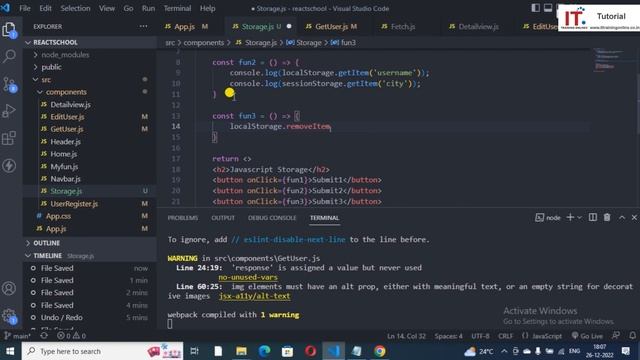Screen dimensions: 640x360
Task: Open the Explorer view in activity bar
Action: click(x=9, y=30)
